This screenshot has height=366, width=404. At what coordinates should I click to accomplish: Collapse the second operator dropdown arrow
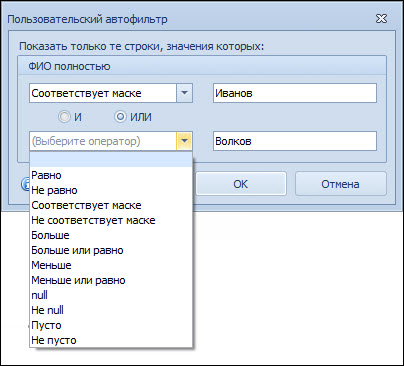point(184,141)
